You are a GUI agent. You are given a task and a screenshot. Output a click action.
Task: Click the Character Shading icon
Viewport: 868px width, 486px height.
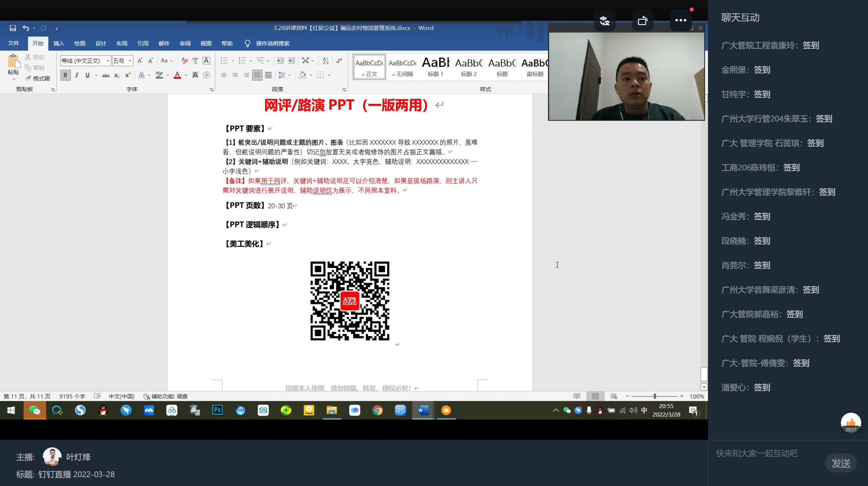[195, 75]
